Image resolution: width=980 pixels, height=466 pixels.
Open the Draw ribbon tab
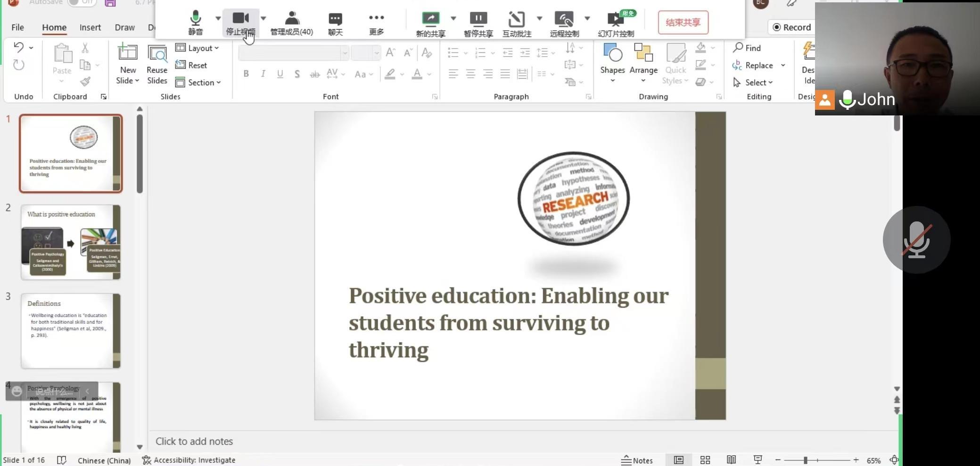tap(124, 27)
